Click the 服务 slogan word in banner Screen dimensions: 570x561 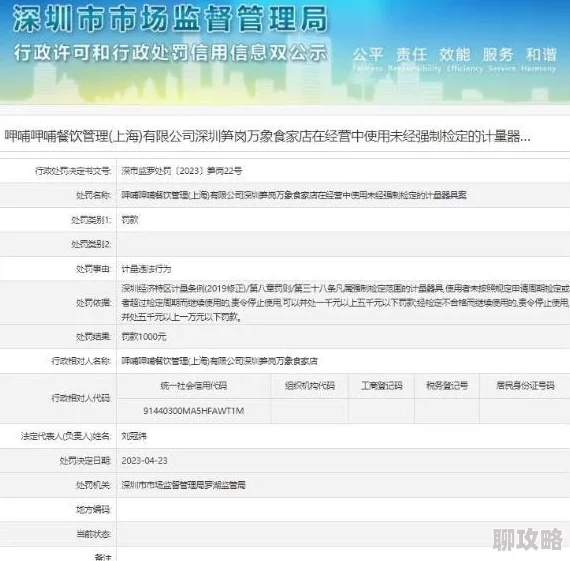point(498,55)
